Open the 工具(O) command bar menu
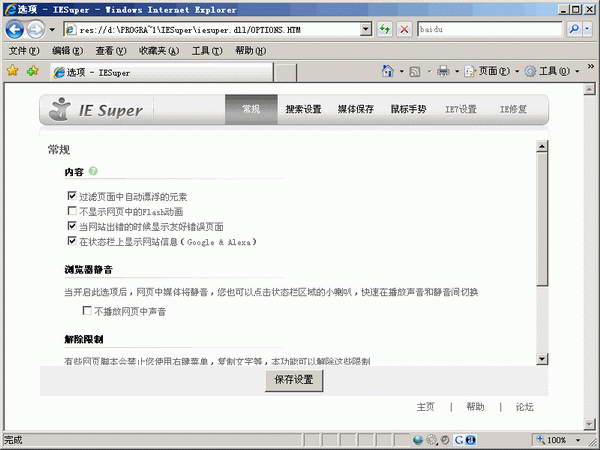This screenshot has height=450, width=600. 551,71
